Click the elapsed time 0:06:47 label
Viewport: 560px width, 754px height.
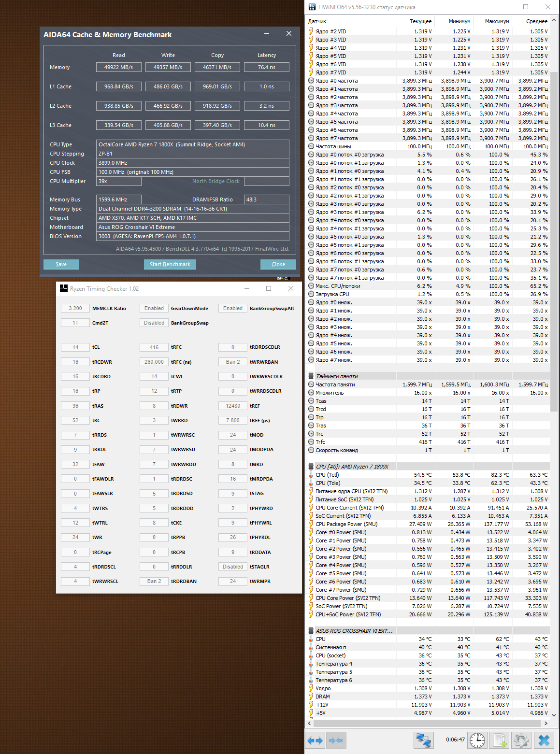pos(455,740)
